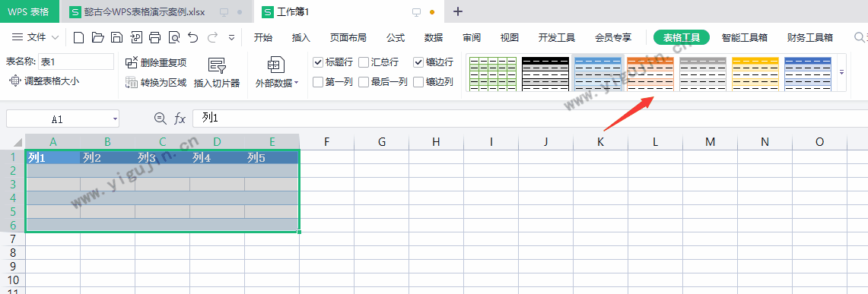The width and height of the screenshot is (868, 294).
Task: Apply the green grid table style
Action: [493, 73]
